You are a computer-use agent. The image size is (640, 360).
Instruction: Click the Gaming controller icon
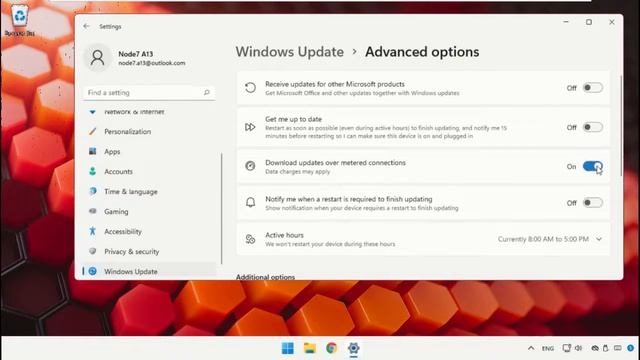click(x=93, y=211)
